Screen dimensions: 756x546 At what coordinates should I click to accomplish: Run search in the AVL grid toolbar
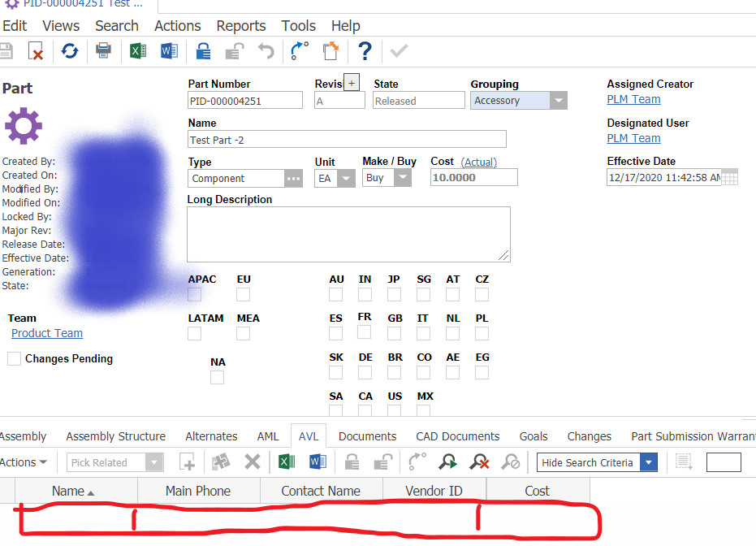coord(447,462)
